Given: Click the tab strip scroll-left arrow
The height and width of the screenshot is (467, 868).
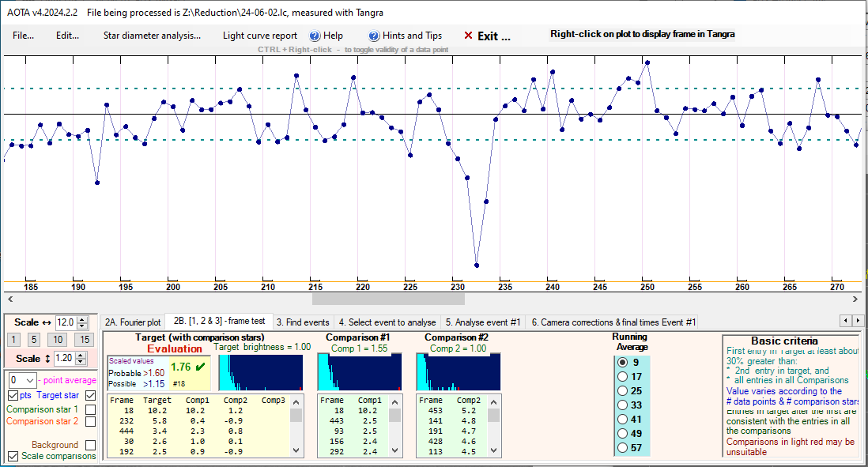Looking at the screenshot, I should point(845,320).
